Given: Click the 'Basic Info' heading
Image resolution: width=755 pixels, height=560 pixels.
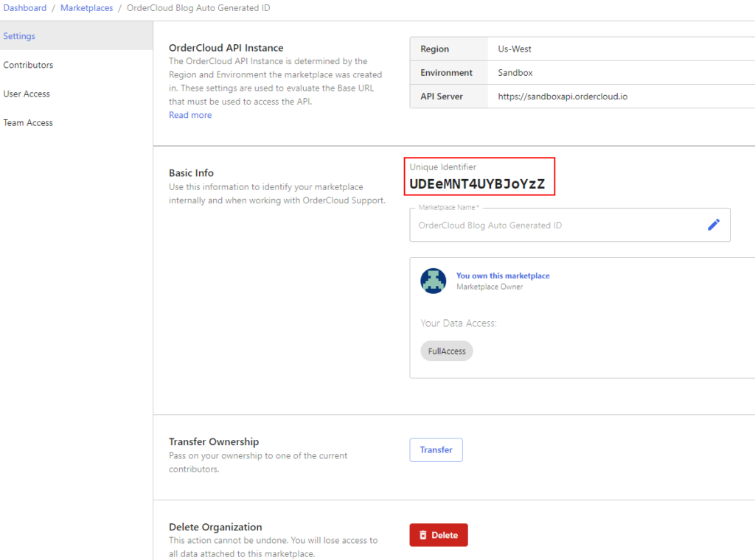Looking at the screenshot, I should (191, 172).
